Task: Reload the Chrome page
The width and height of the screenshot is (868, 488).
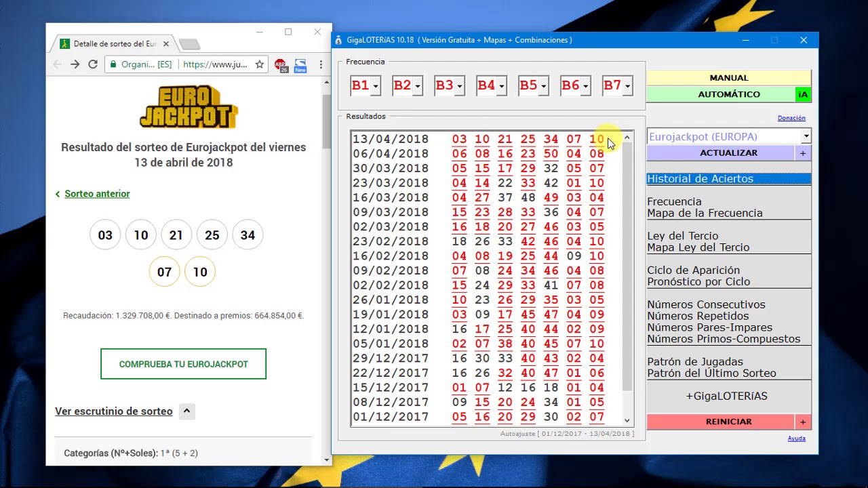Action: coord(93,64)
